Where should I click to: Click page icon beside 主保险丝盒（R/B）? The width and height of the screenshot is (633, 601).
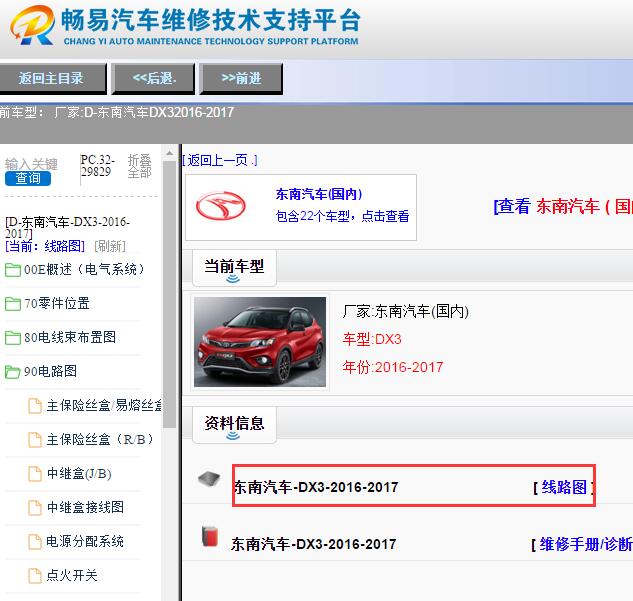point(35,440)
